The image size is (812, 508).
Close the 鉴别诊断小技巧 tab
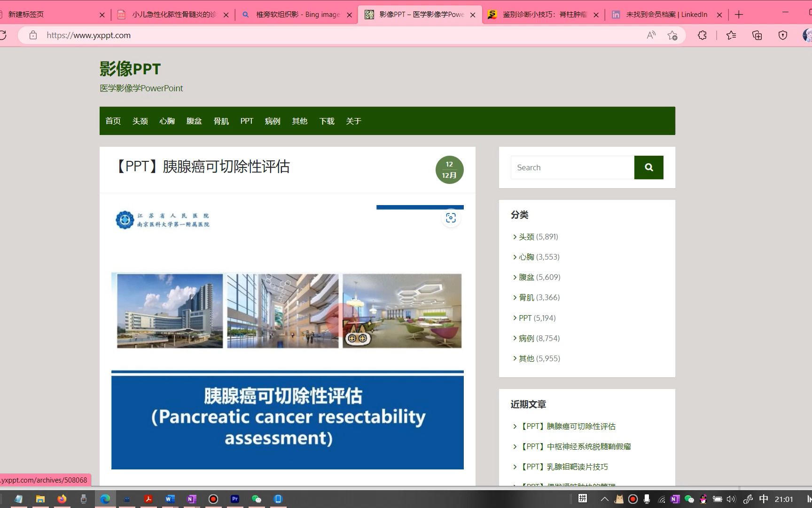pos(596,15)
